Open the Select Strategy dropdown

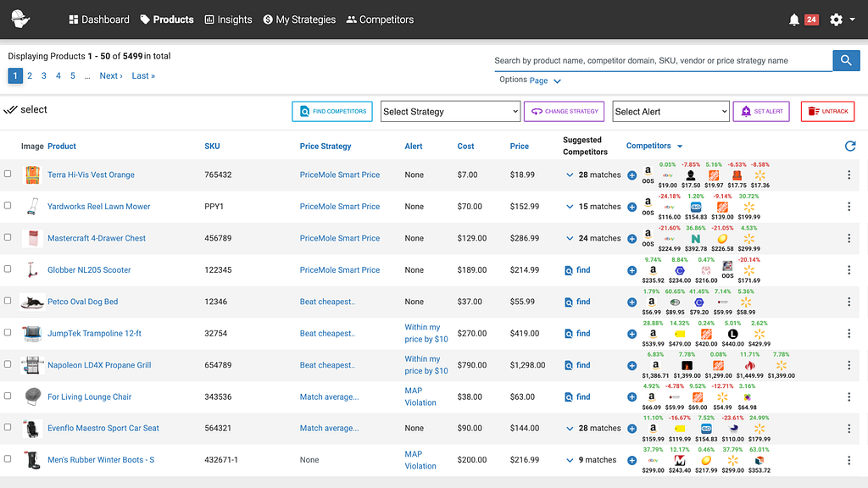pyautogui.click(x=450, y=111)
